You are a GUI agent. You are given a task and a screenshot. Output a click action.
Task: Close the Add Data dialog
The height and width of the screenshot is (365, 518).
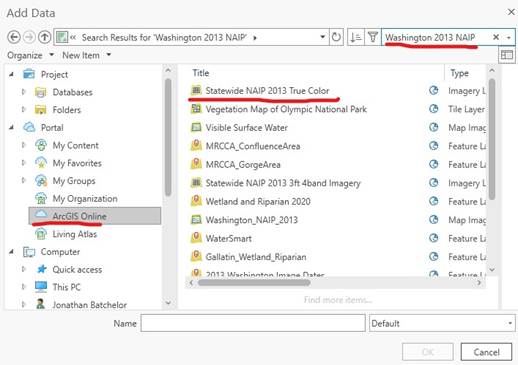(511, 12)
